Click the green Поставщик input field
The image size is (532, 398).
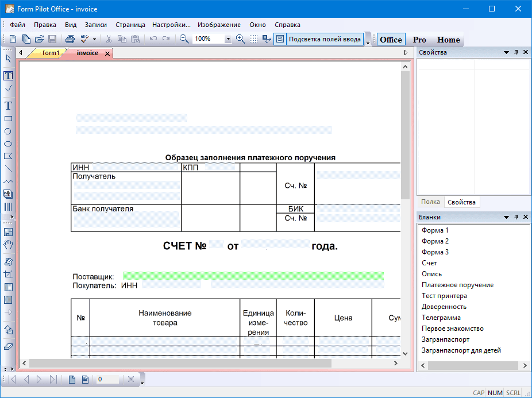point(253,276)
